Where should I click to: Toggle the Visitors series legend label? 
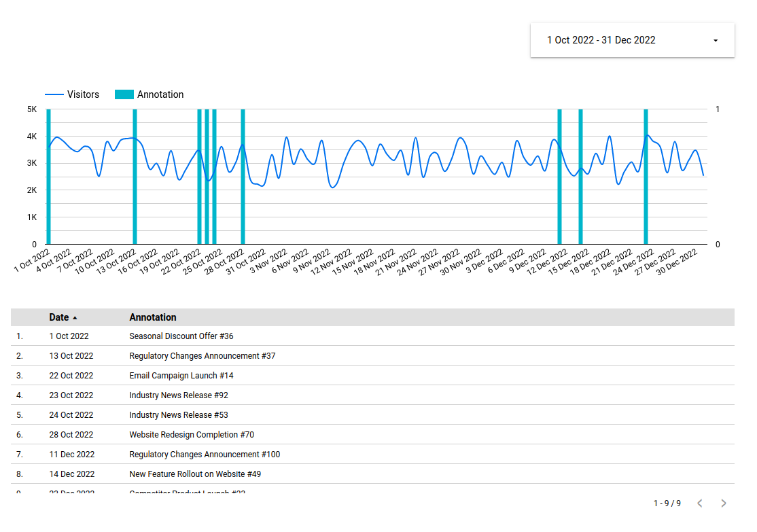[83, 94]
